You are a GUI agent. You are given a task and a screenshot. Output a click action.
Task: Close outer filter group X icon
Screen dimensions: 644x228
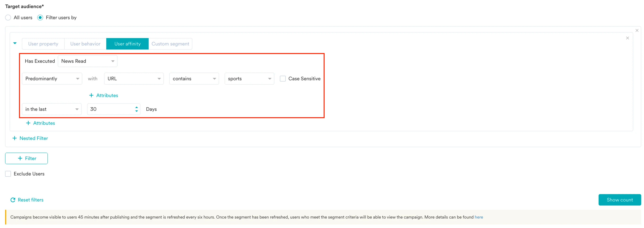click(637, 31)
